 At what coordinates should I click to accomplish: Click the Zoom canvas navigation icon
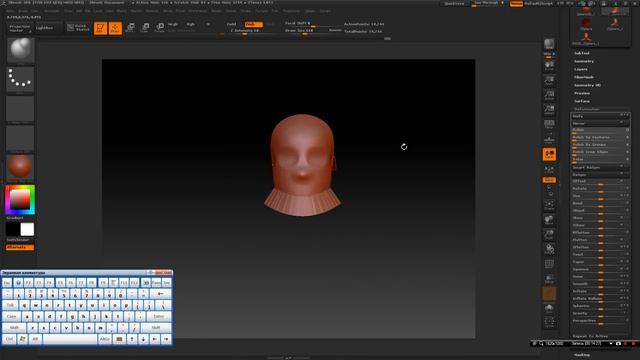click(x=549, y=80)
